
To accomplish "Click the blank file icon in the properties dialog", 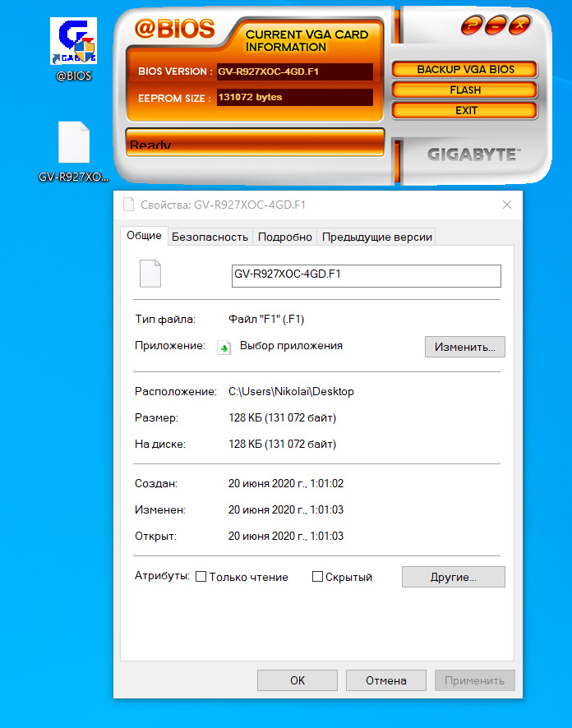I will 150,274.
